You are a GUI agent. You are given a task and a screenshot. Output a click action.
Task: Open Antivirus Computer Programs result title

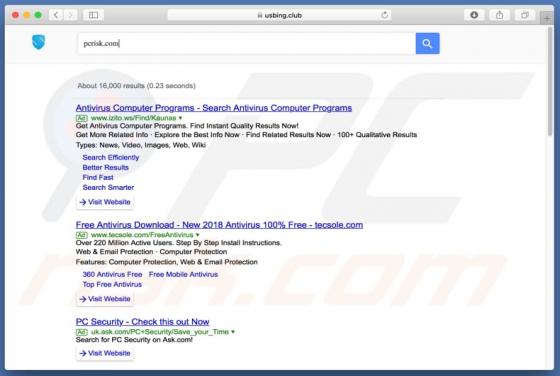214,108
